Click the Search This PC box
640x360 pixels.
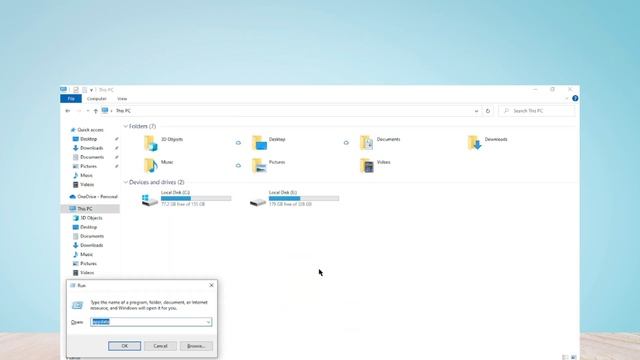pyautogui.click(x=537, y=111)
